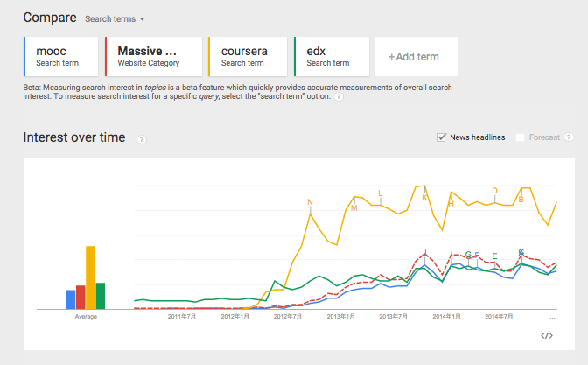The image size is (588, 365).
Task: Open the Interest over time help icon
Action: tap(142, 139)
